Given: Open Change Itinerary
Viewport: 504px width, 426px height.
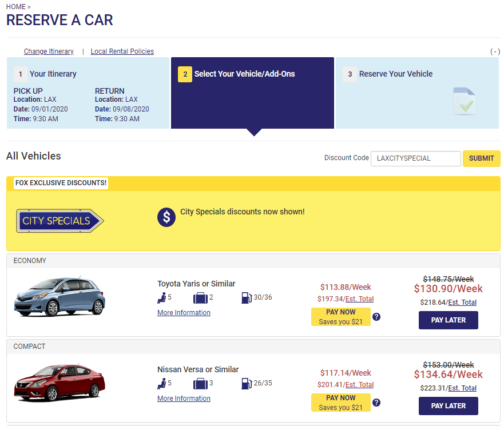Looking at the screenshot, I should 49,51.
